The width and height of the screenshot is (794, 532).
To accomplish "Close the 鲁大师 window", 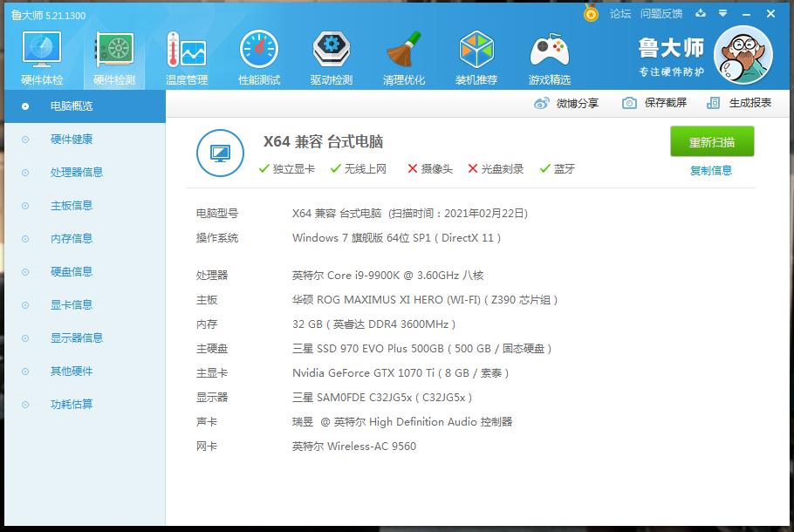I will tap(770, 14).
